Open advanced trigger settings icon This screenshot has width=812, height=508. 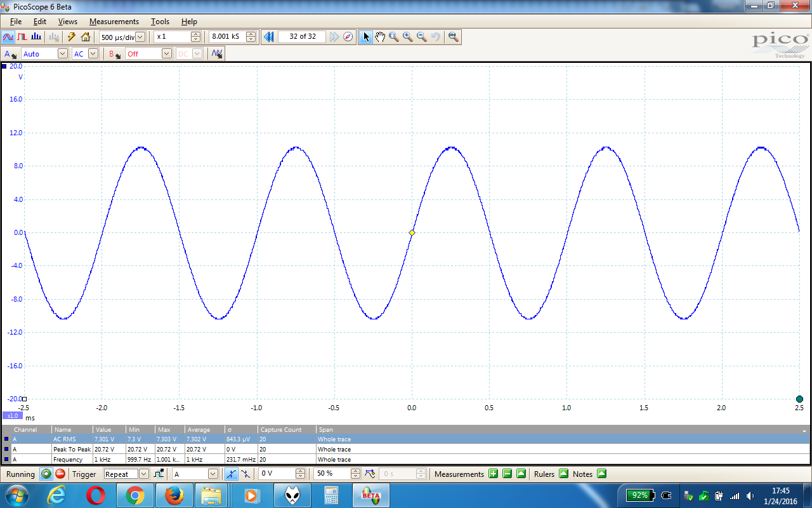[159, 474]
